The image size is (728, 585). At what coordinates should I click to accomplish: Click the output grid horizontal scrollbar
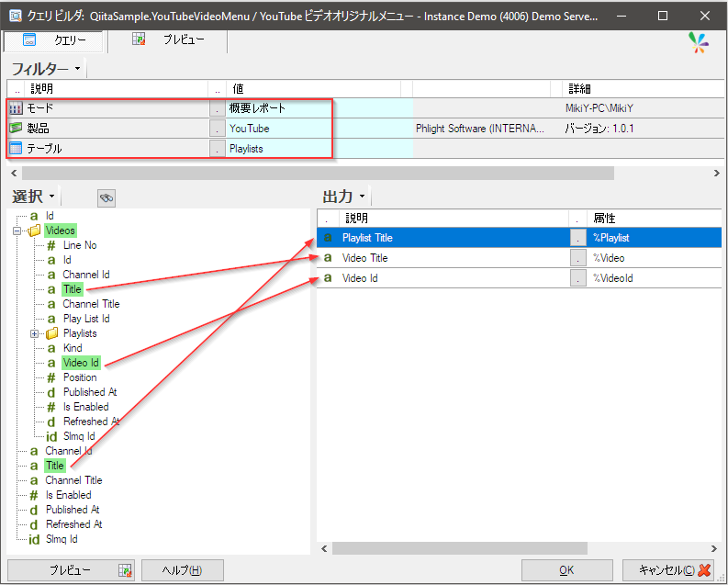[x=460, y=548]
